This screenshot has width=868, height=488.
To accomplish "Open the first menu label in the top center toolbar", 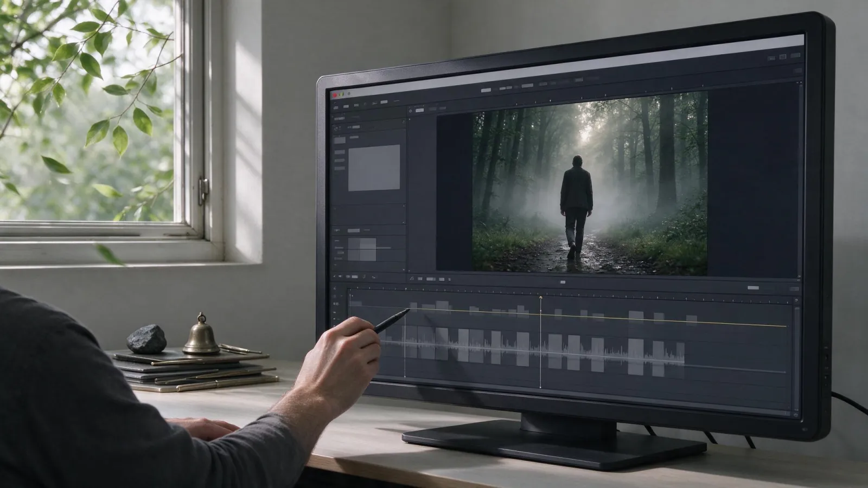I will point(486,89).
